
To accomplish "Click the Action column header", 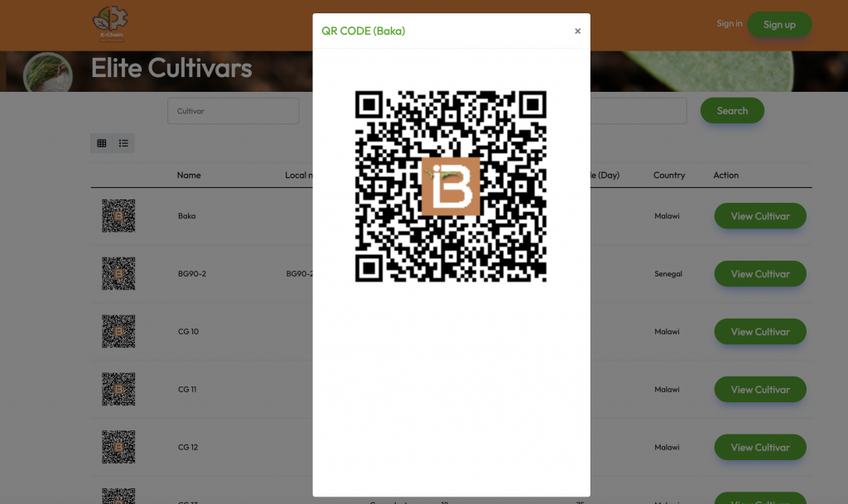I will [x=725, y=175].
